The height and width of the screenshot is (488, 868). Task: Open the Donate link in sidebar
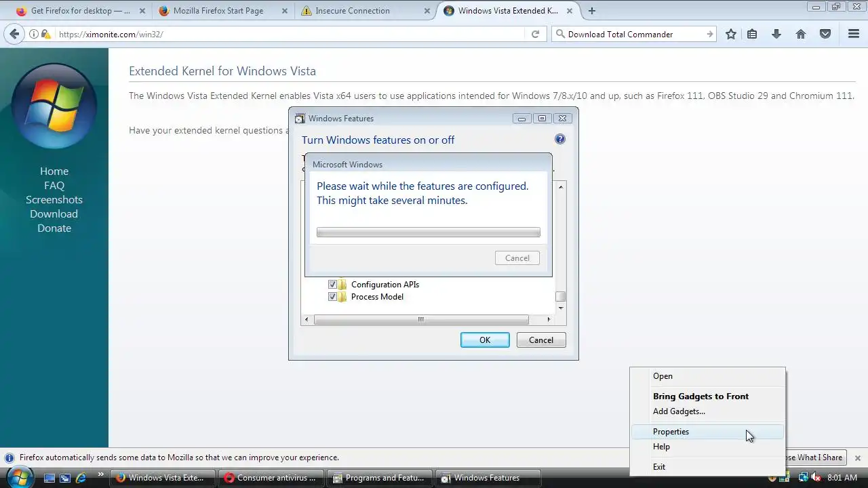point(54,228)
